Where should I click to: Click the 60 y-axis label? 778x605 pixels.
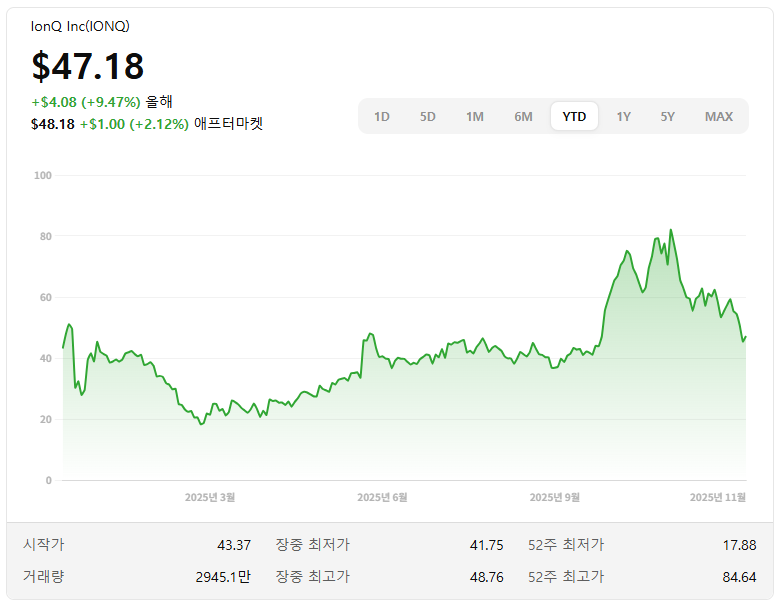46,297
